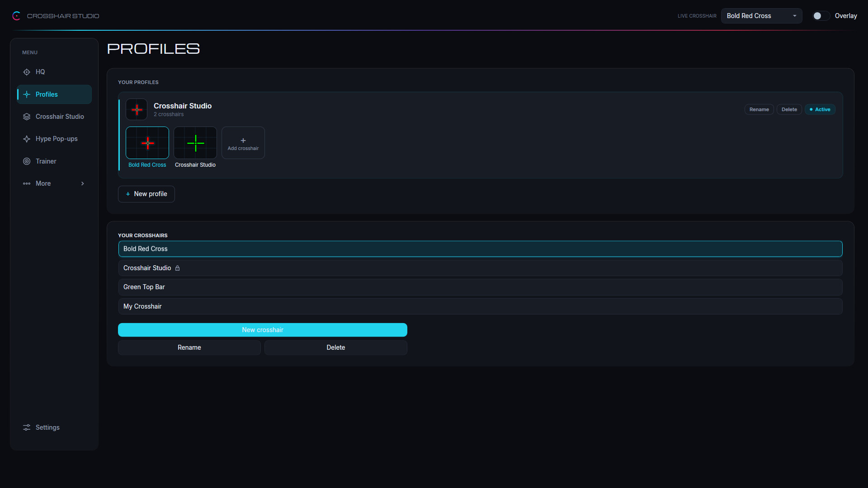The height and width of the screenshot is (488, 868).
Task: Open Crosshair Studio menu item
Action: pyautogui.click(x=54, y=117)
